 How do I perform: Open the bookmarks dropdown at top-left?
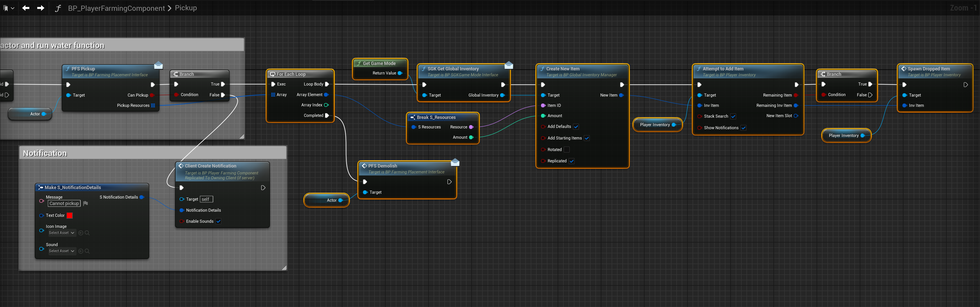9,8
